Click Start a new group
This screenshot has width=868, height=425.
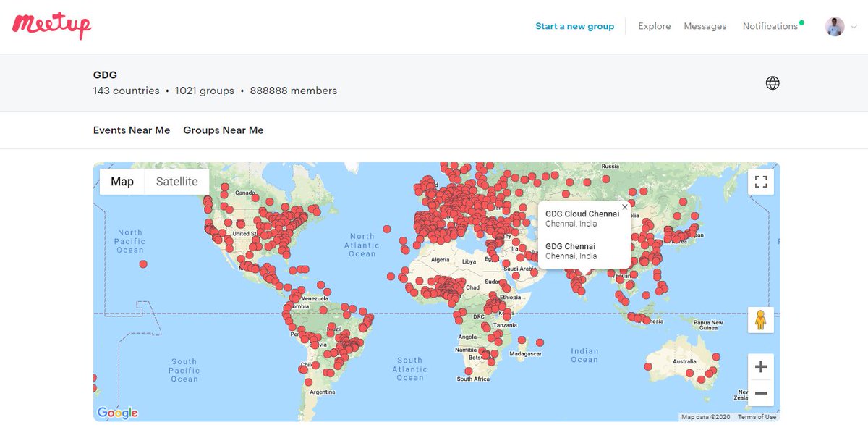point(574,26)
